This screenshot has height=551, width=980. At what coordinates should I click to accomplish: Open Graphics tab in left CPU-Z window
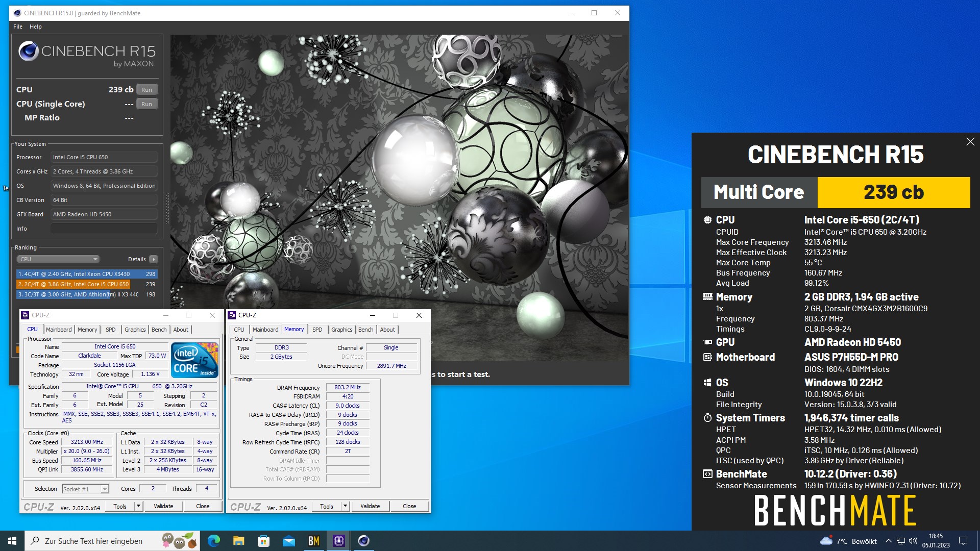point(135,330)
